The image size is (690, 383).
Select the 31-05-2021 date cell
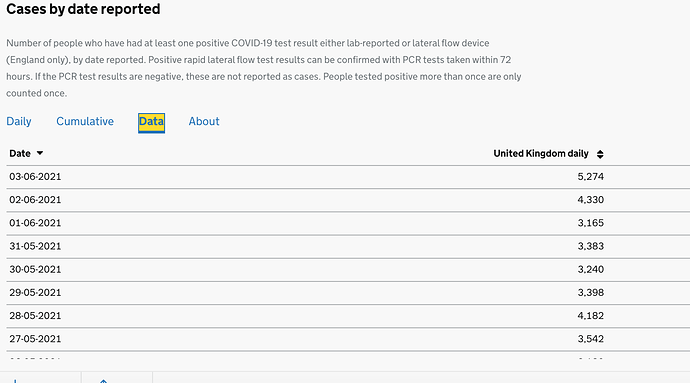(x=35, y=246)
